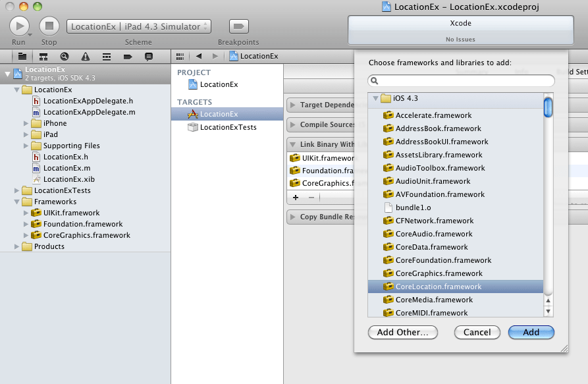Open the Project navigator
The width and height of the screenshot is (588, 384).
pos(23,56)
